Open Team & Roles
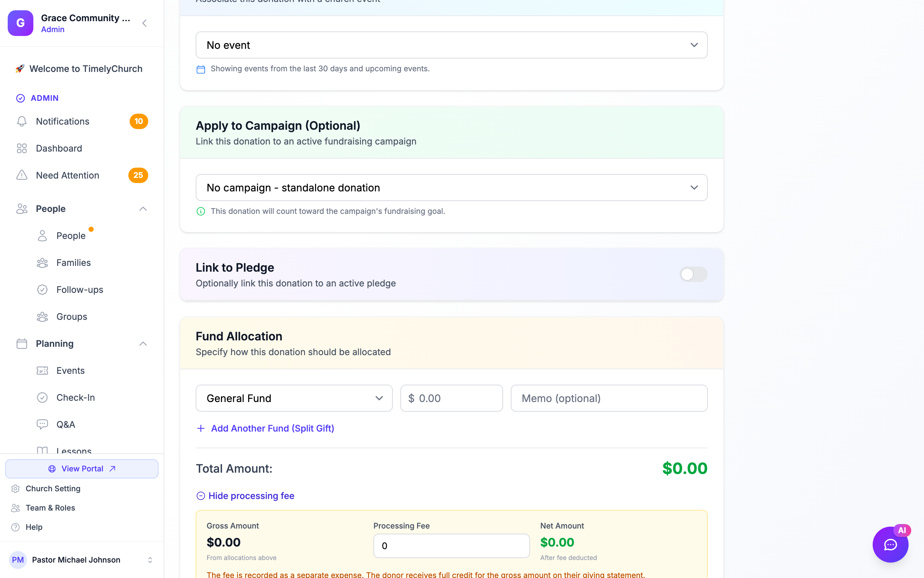 (x=50, y=508)
